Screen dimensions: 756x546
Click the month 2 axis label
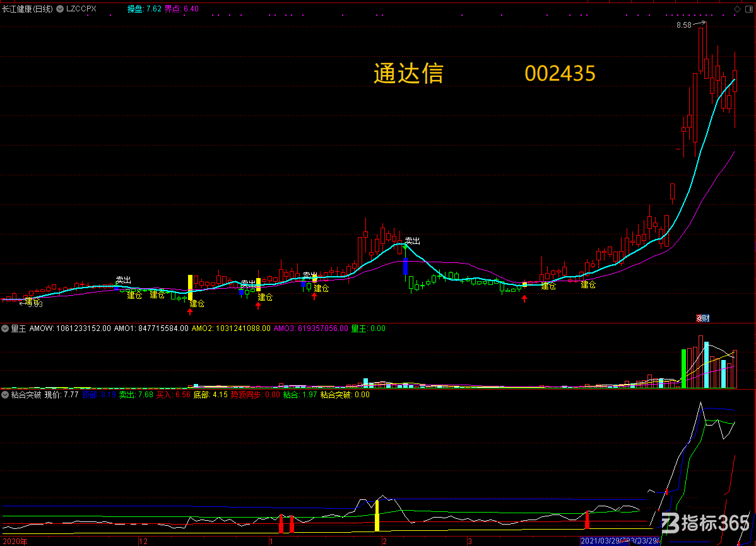point(385,542)
